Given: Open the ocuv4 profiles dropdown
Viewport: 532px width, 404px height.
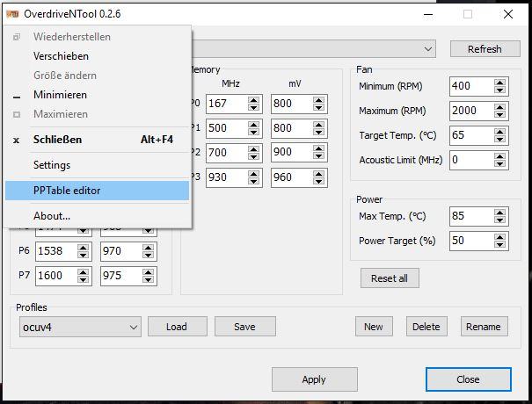Looking at the screenshot, I should (x=80, y=327).
